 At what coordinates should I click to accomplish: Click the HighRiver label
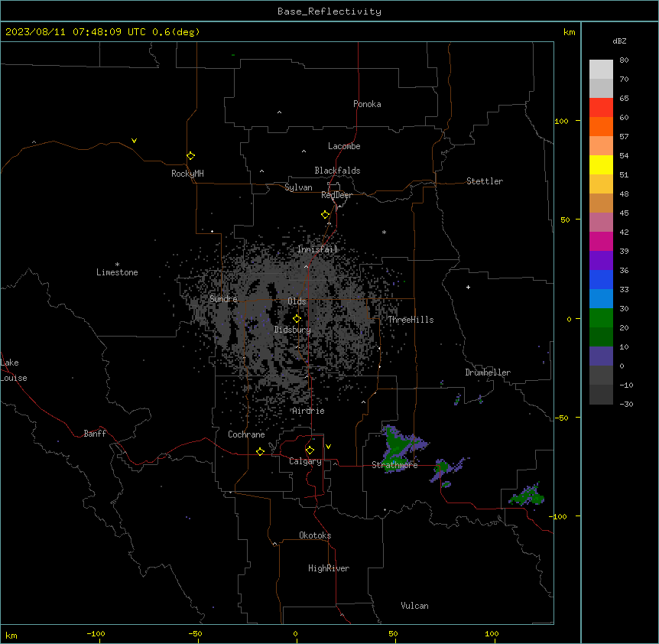point(329,568)
